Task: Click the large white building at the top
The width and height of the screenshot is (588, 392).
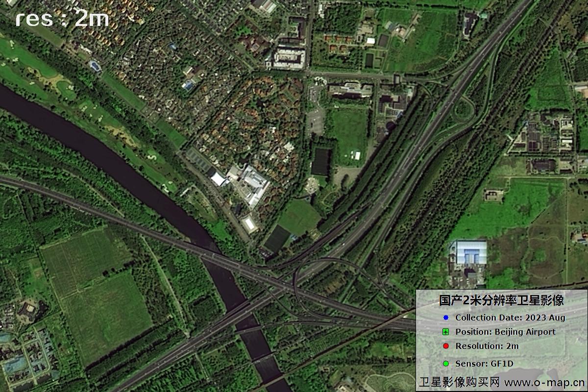Action: (289, 58)
